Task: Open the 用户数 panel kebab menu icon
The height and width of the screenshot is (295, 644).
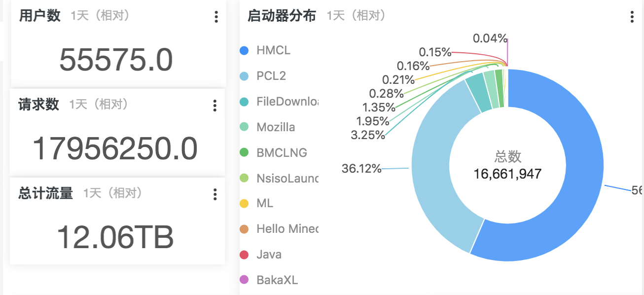Action: pos(215,17)
